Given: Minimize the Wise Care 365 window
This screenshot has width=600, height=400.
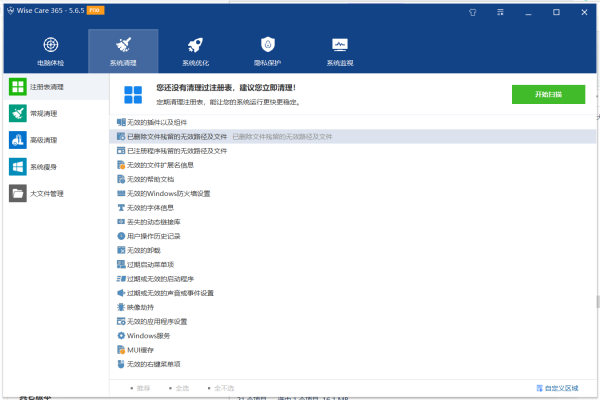Looking at the screenshot, I should (528, 12).
